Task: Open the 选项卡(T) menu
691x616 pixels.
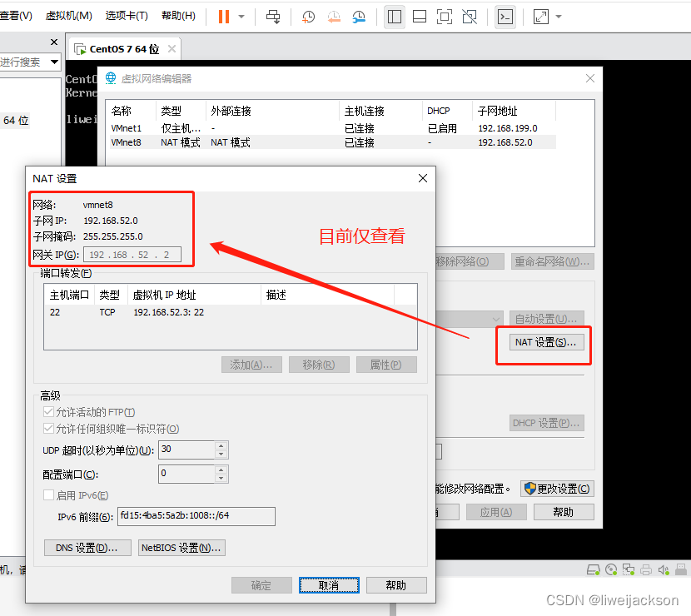Action: 127,16
